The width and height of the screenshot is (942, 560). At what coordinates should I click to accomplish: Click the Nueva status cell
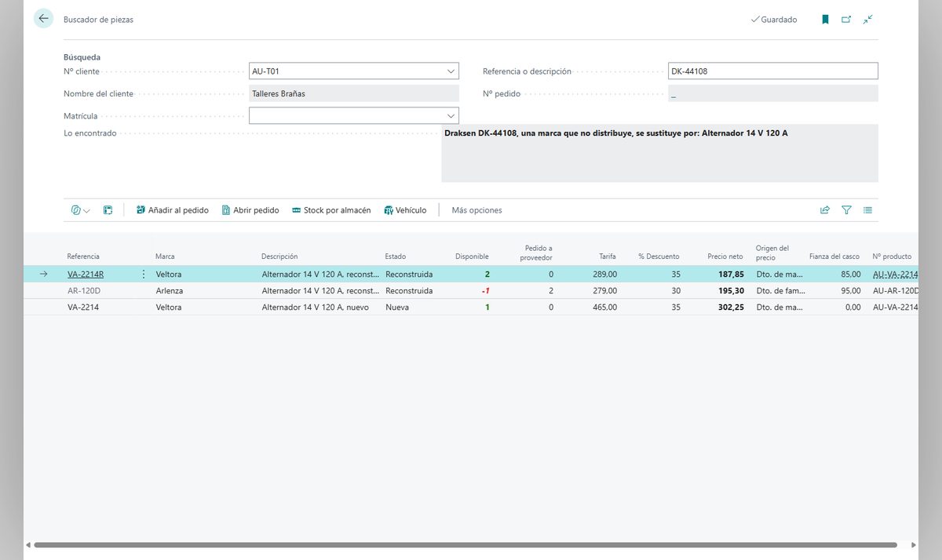(x=397, y=307)
